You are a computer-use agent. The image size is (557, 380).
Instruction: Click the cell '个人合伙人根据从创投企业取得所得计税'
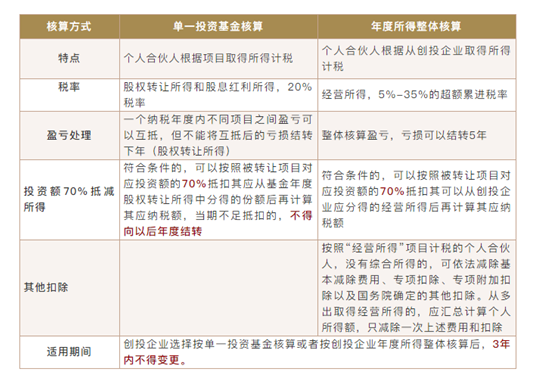click(416, 58)
